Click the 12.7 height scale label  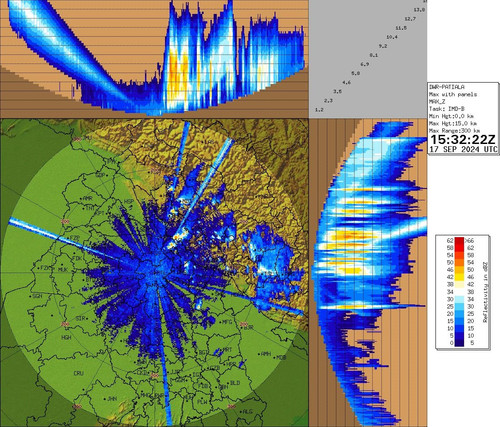coord(410,19)
